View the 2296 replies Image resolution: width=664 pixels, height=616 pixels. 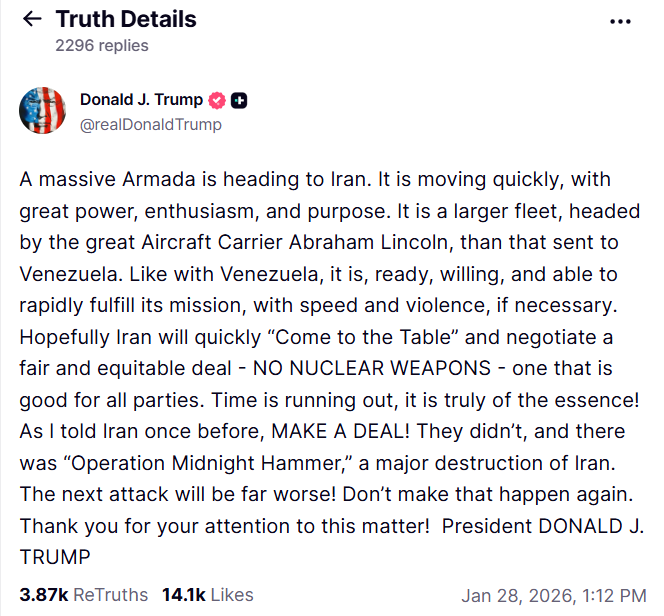pyautogui.click(x=101, y=45)
